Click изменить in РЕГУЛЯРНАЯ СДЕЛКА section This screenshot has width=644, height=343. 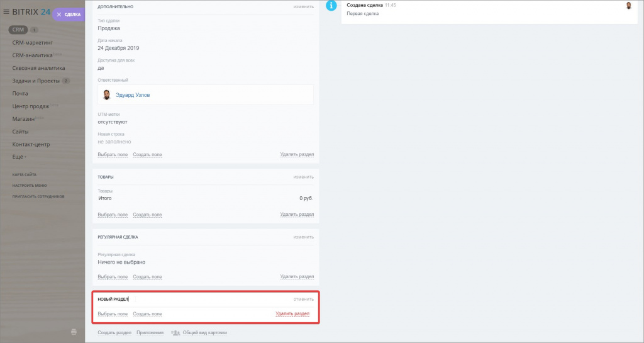click(x=304, y=237)
